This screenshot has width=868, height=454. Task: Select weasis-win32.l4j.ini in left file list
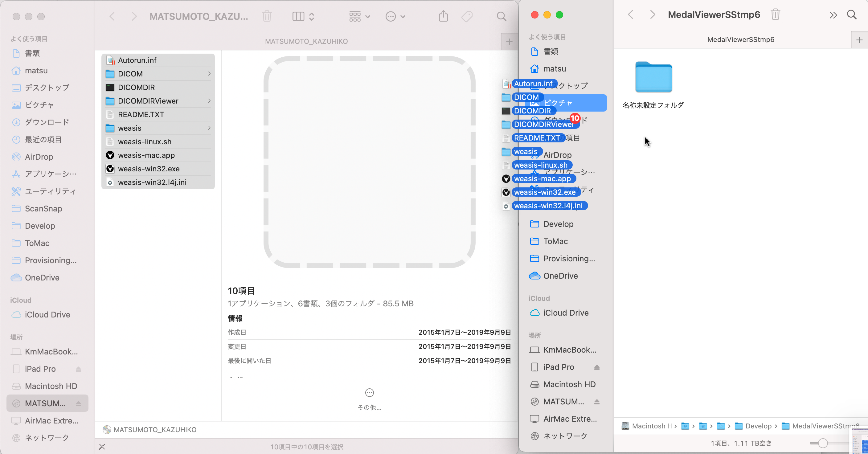(158, 182)
